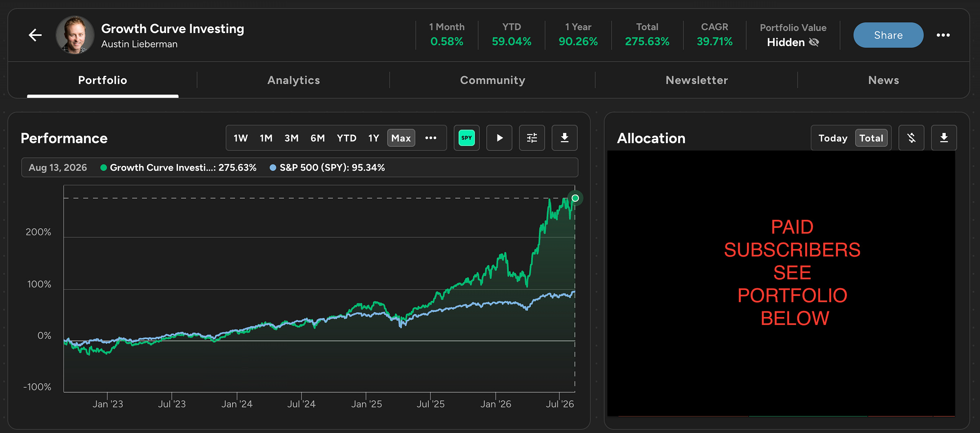Download the allocation data
This screenshot has height=433, width=980.
coord(944,138)
